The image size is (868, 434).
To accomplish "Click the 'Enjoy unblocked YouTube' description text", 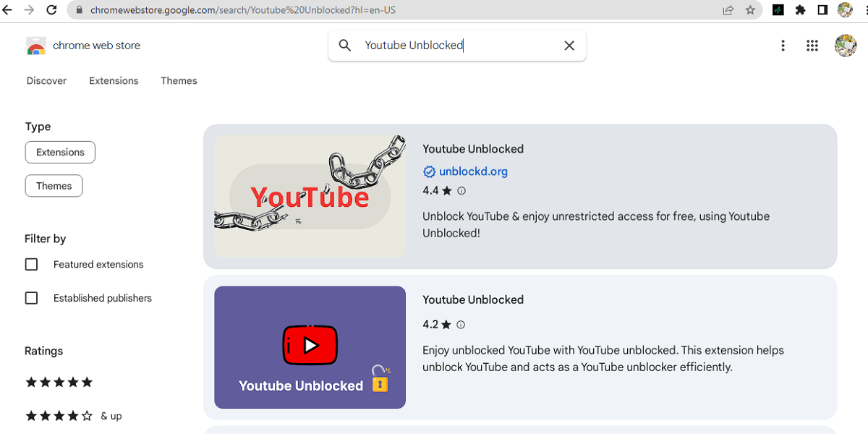I will pyautogui.click(x=603, y=359).
